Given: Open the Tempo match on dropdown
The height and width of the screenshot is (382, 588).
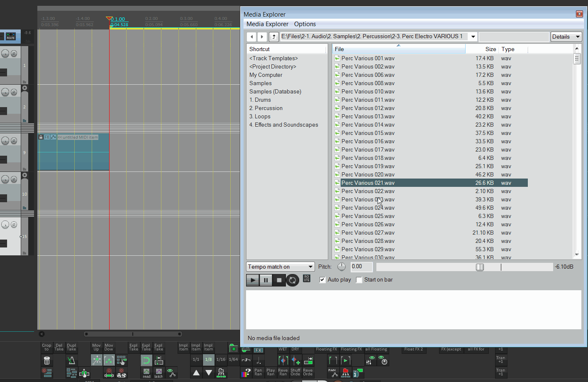Looking at the screenshot, I should tap(281, 267).
